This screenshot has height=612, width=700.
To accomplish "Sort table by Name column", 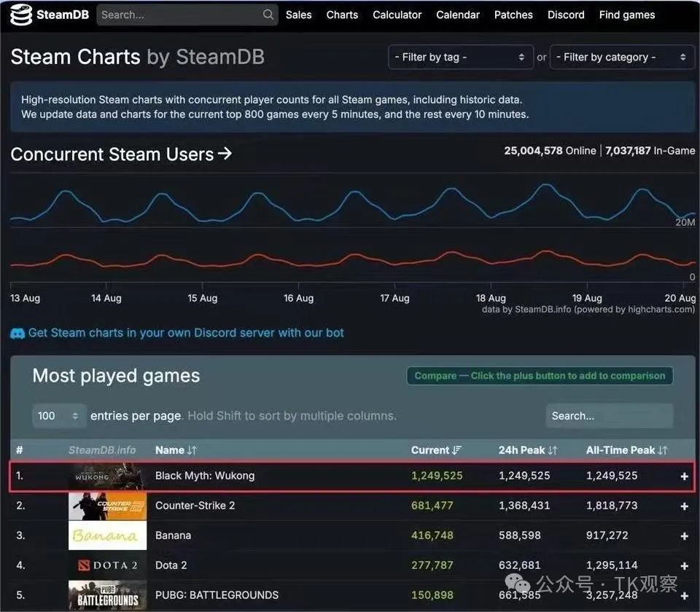I will click(176, 450).
